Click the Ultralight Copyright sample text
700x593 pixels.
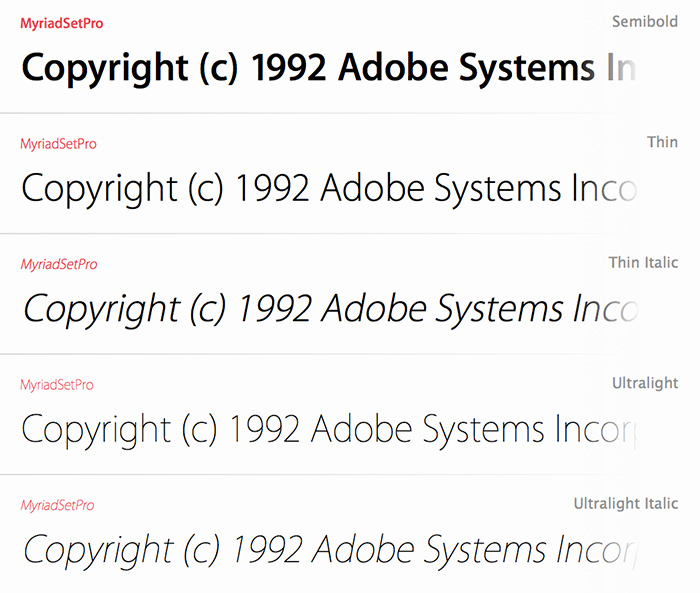(330, 430)
